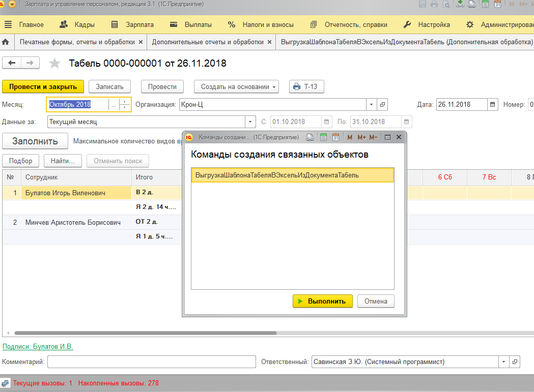Click the Выполнить button in the dialog

323,301
